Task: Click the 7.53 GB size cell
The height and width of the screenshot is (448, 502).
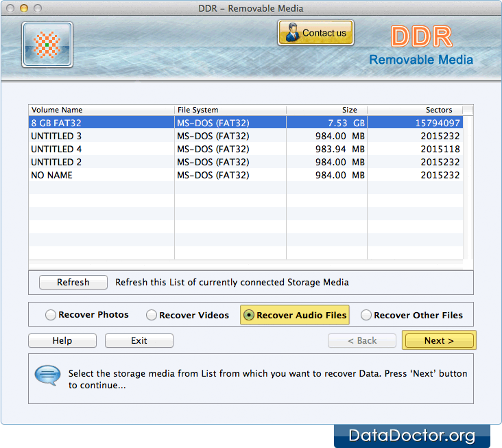Action: [326, 123]
